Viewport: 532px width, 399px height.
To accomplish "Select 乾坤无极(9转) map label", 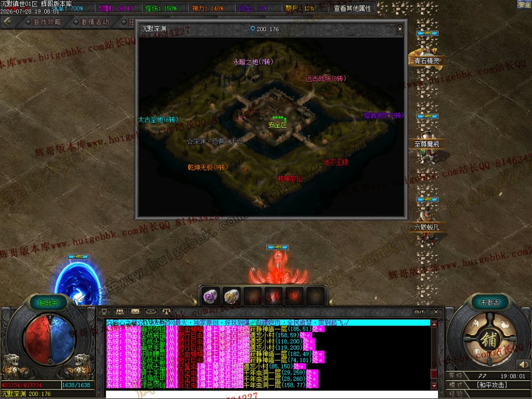I will coord(207,167).
